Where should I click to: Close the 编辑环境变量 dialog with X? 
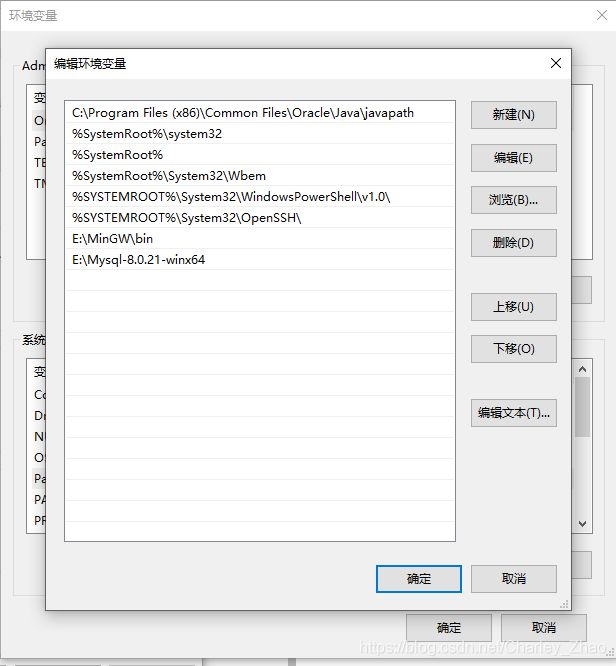coord(556,63)
